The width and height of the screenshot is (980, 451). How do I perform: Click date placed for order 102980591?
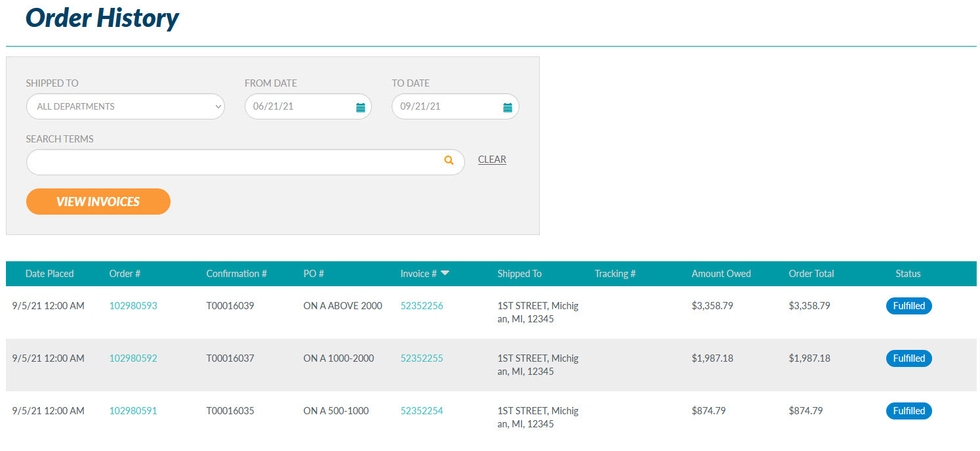coord(49,411)
